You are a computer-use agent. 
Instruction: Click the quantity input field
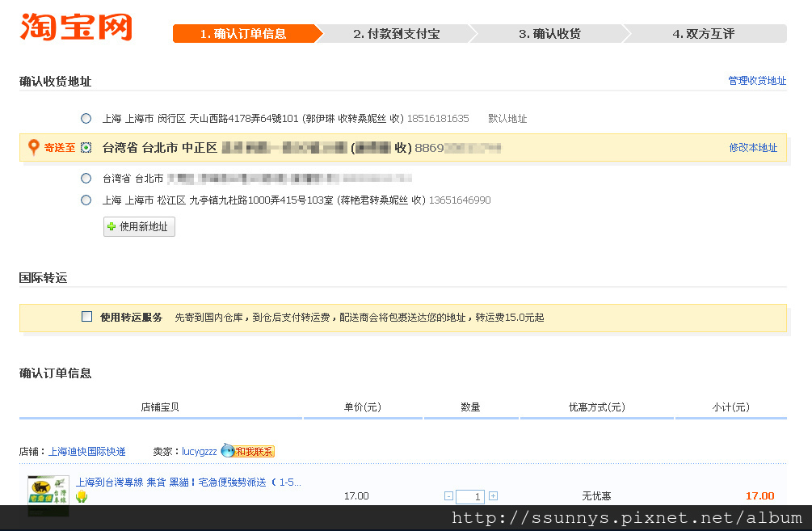(470, 497)
